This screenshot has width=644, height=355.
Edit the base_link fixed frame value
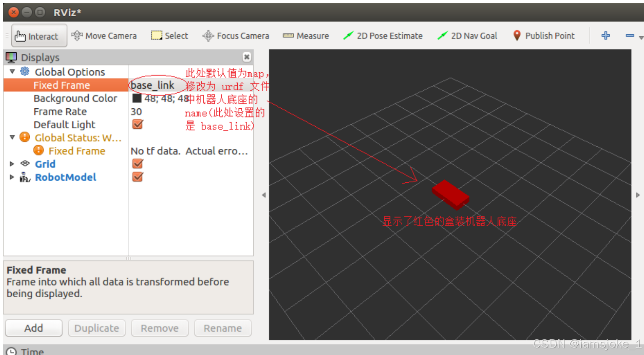point(153,85)
